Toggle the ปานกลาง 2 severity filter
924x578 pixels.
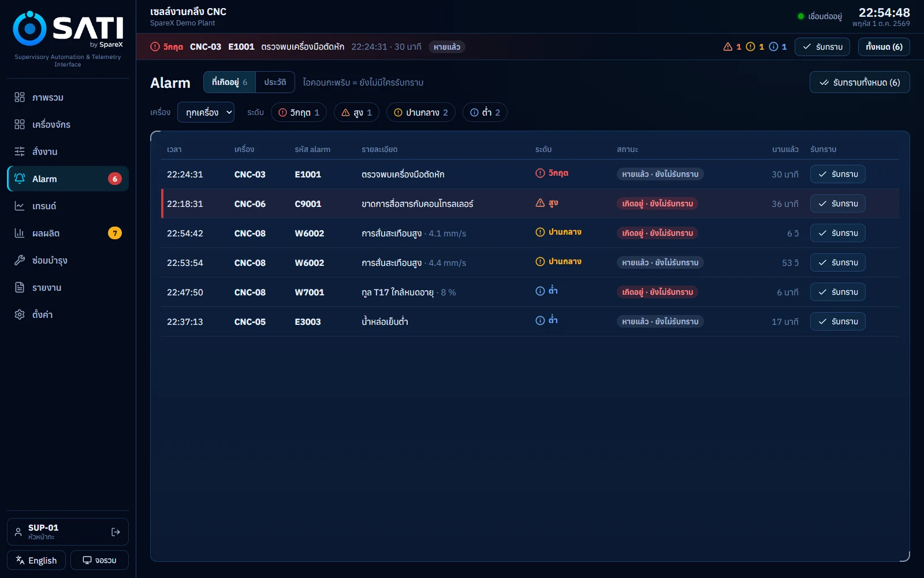tap(420, 112)
